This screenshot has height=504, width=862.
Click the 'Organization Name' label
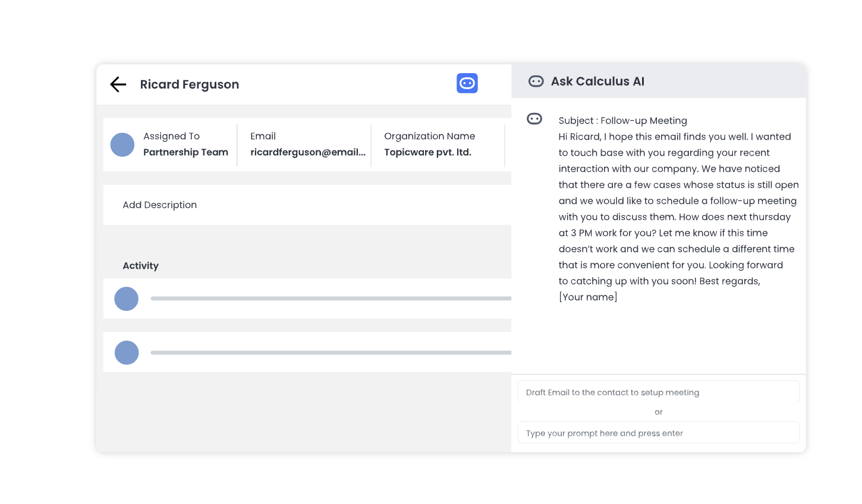click(x=430, y=136)
